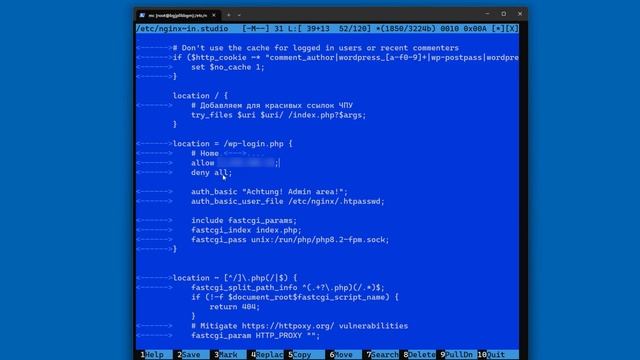Click the [*] marker in the status line
640x360 pixels.
tap(498, 29)
